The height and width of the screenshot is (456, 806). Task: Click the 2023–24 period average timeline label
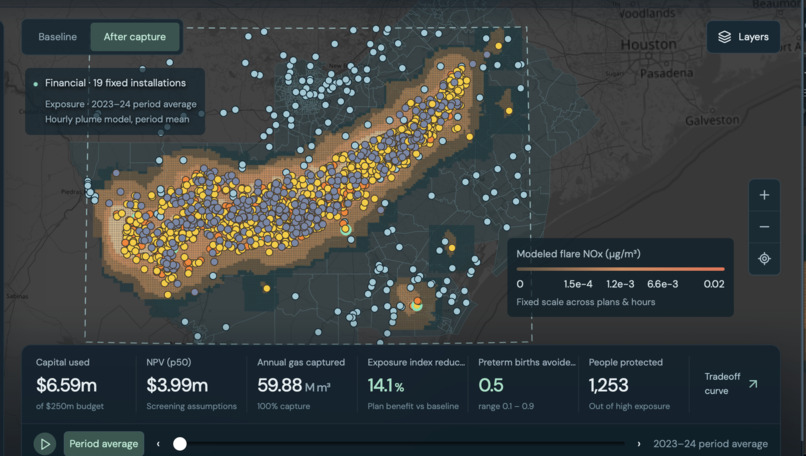click(x=710, y=444)
